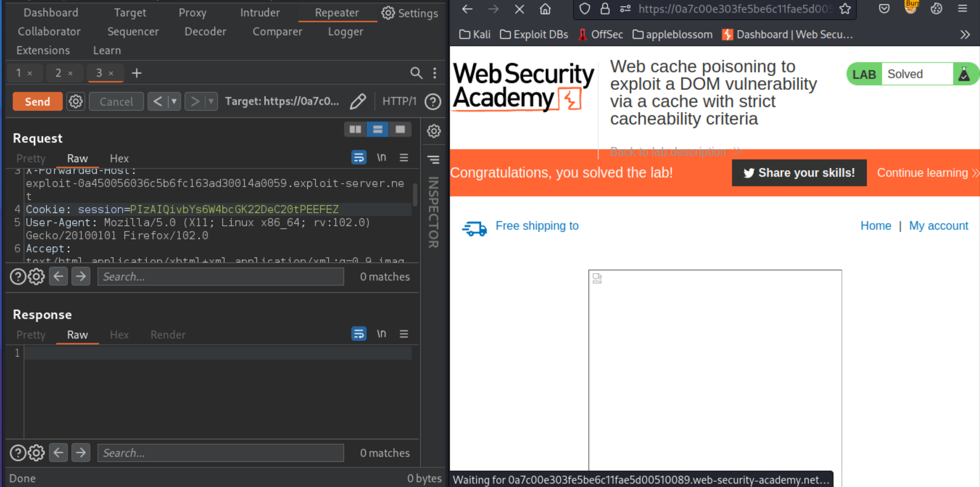Open the Dashboard tab in Burp
The height and width of the screenshot is (487, 980).
pos(51,13)
